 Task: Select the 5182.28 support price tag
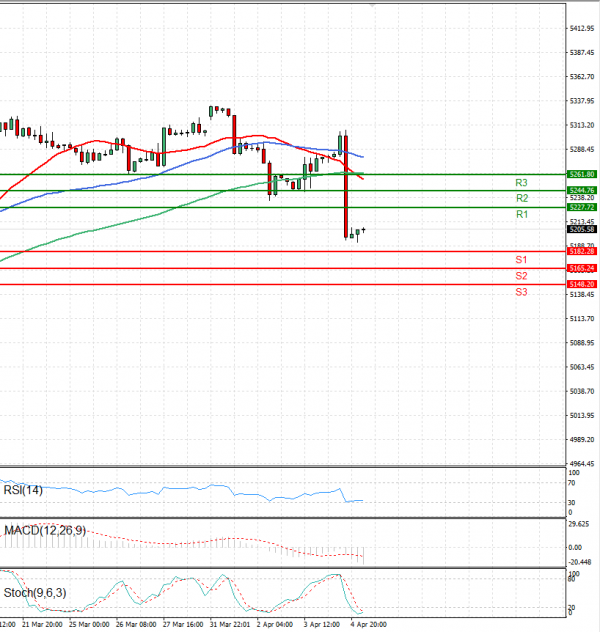(x=581, y=251)
